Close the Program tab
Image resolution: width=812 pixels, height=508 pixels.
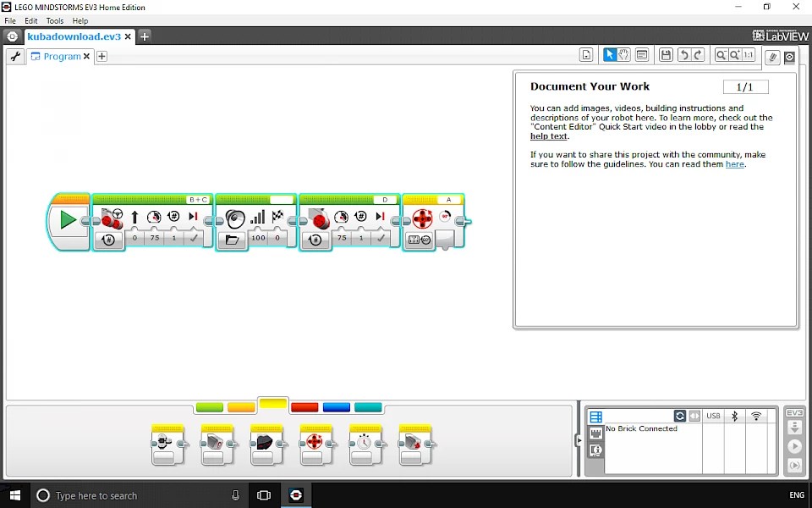[86, 56]
